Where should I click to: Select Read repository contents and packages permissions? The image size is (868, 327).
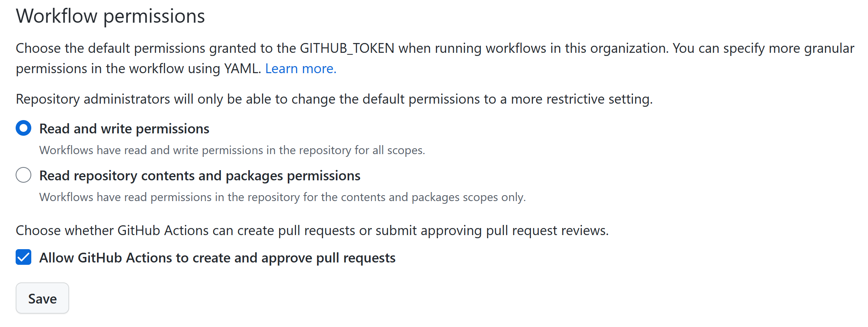23,175
